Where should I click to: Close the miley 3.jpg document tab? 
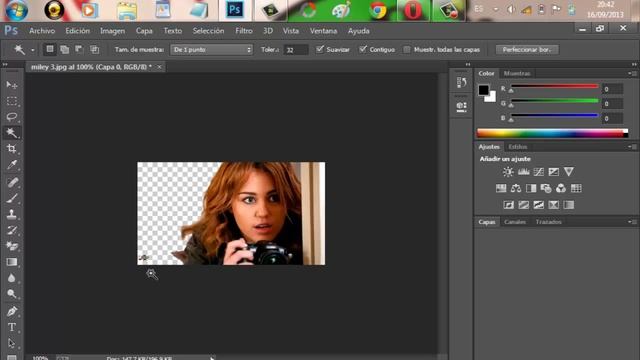click(160, 67)
